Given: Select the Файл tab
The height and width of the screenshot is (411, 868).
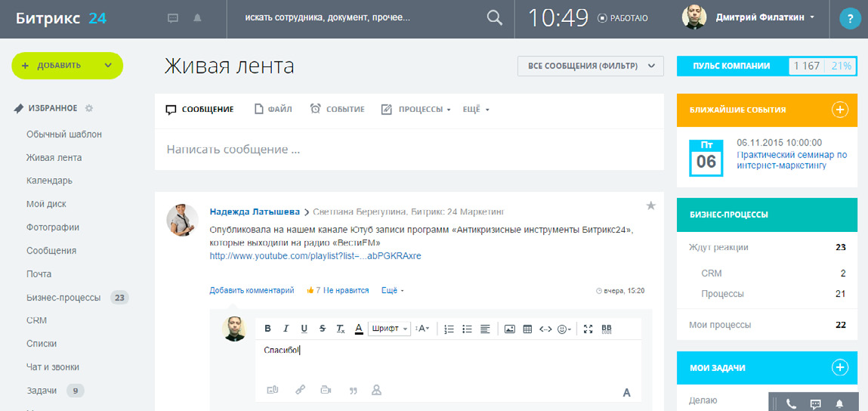Looking at the screenshot, I should point(273,109).
